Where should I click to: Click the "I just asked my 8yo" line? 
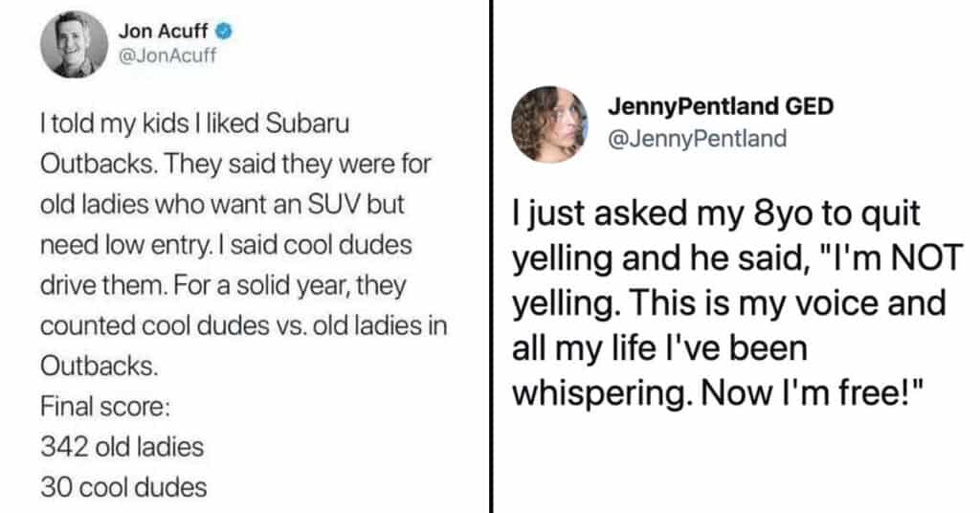coord(717,215)
